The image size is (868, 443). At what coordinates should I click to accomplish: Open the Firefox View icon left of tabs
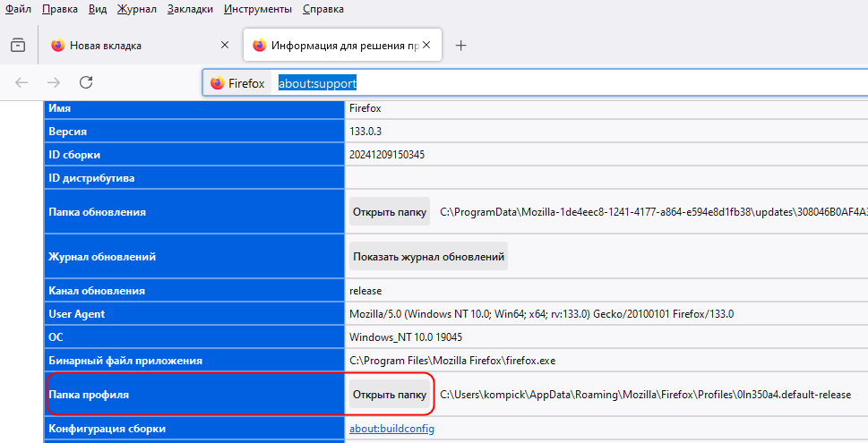coord(18,45)
